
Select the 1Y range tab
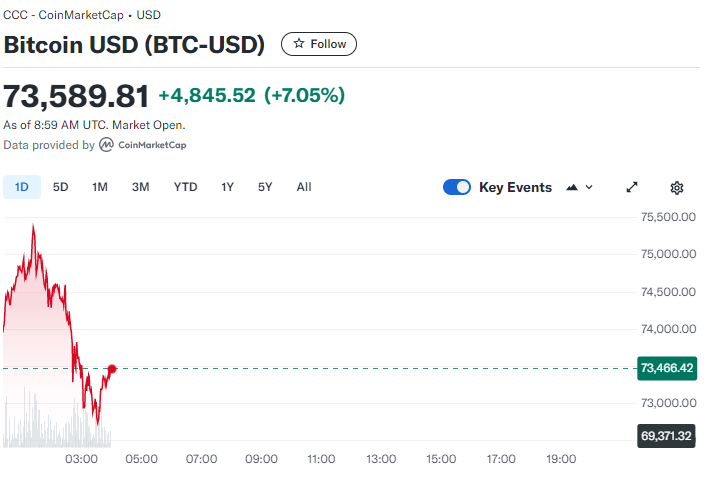click(x=227, y=187)
